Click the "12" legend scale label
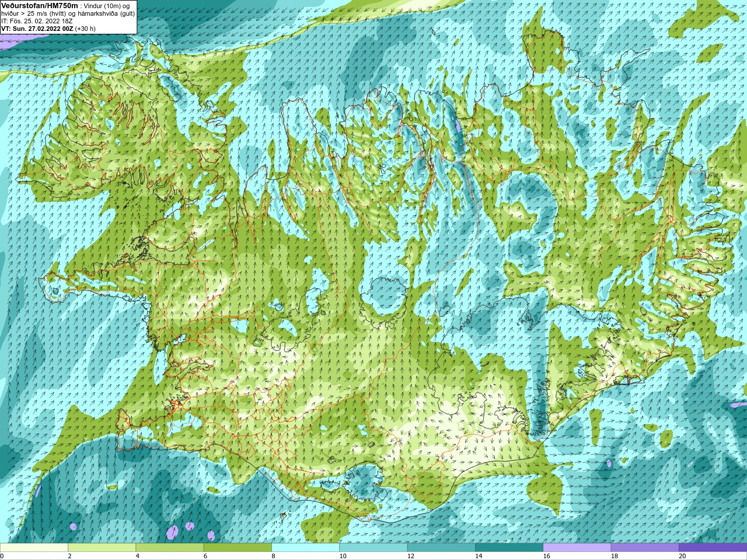The width and height of the screenshot is (747, 560). point(411,556)
